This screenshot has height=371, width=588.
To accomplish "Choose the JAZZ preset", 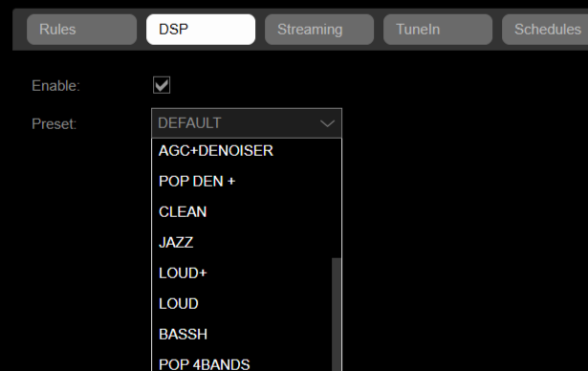I will coord(242,242).
